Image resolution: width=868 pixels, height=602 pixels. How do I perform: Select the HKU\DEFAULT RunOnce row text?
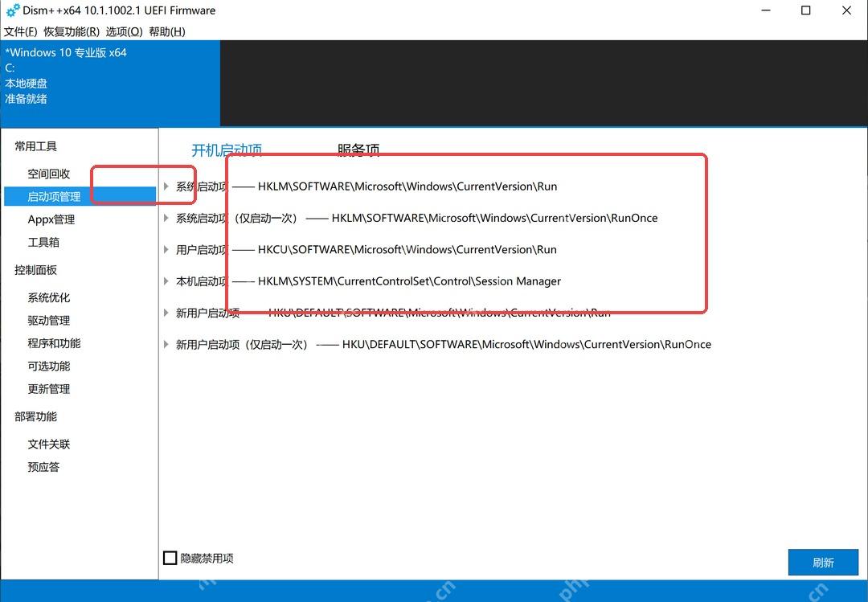click(x=444, y=345)
